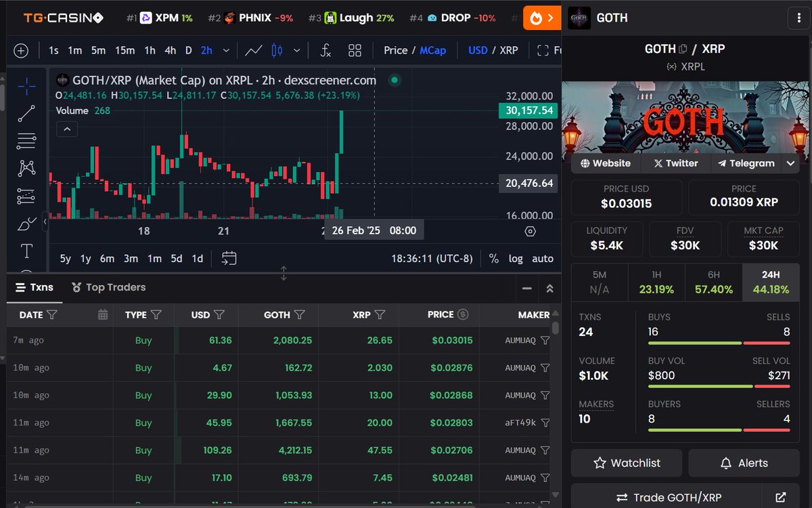This screenshot has width=812, height=508.
Task: Switch to line chart style icon
Action: pos(254,50)
